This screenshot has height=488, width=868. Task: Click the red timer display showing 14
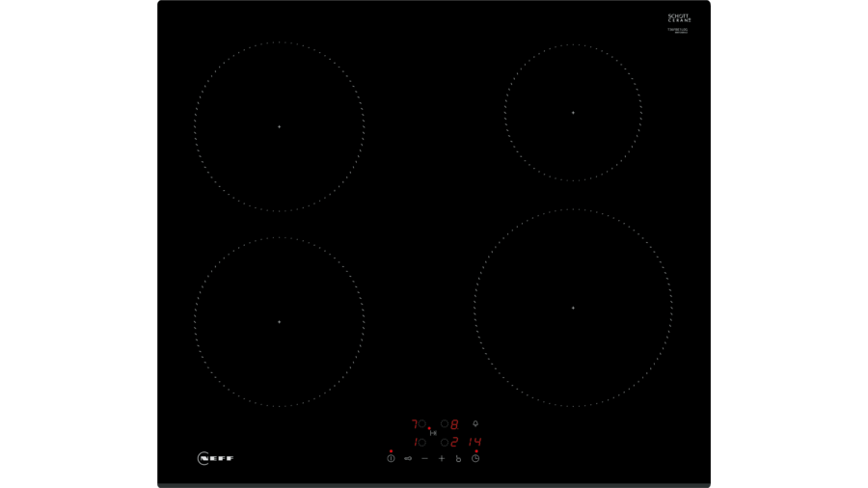tap(475, 443)
